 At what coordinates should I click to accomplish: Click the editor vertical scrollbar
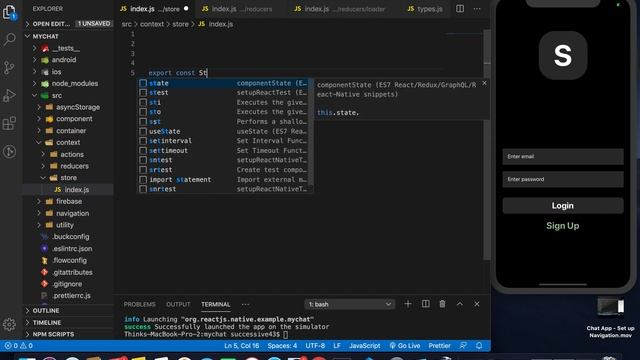pos(487,143)
